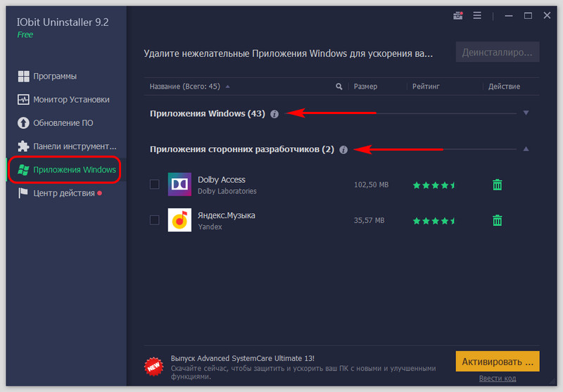The width and height of the screenshot is (563, 392).
Task: Click the Windows logo icon in the sidebar
Action: pyautogui.click(x=23, y=170)
